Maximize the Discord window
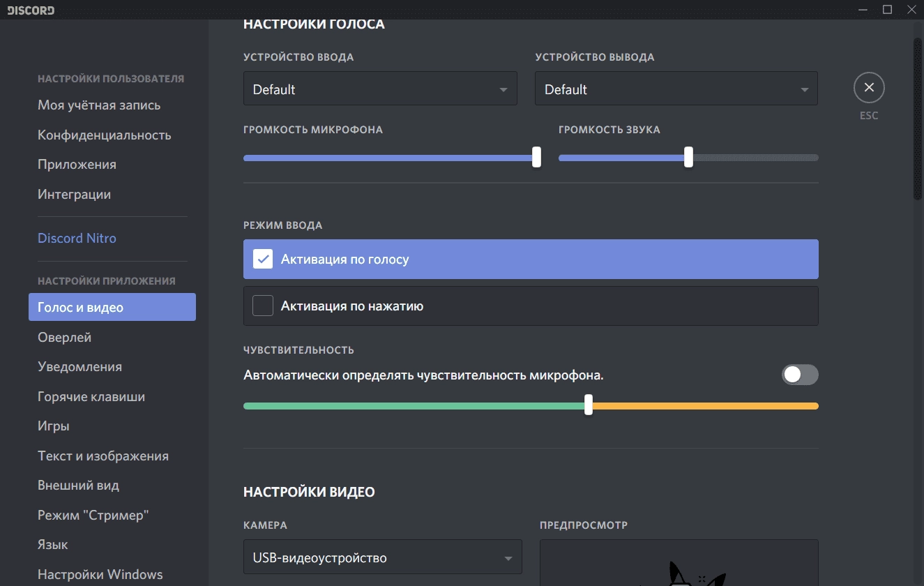This screenshot has width=924, height=586. pos(887,10)
